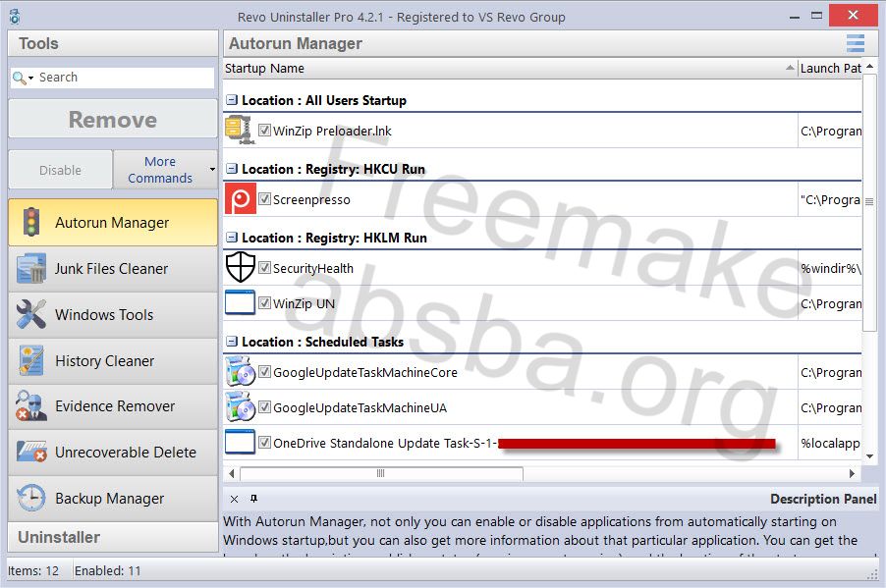This screenshot has width=886, height=588.
Task: Click the Evidence Remover icon
Action: pyautogui.click(x=31, y=406)
